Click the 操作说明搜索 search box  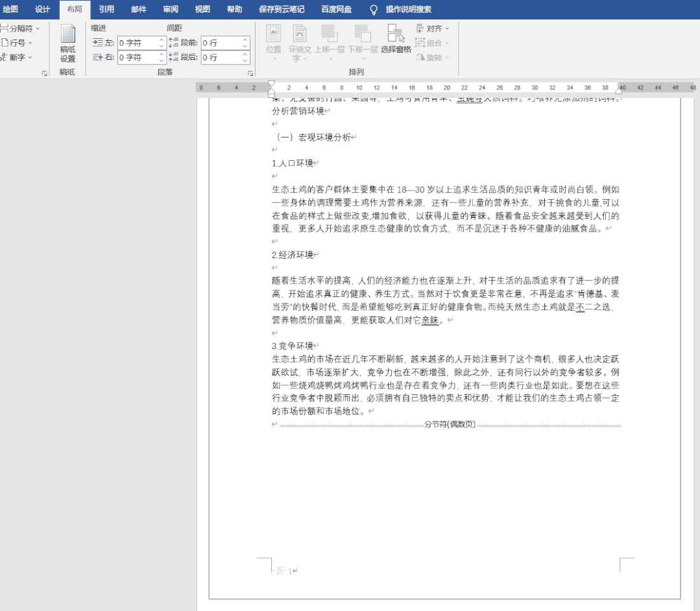pyautogui.click(x=409, y=9)
